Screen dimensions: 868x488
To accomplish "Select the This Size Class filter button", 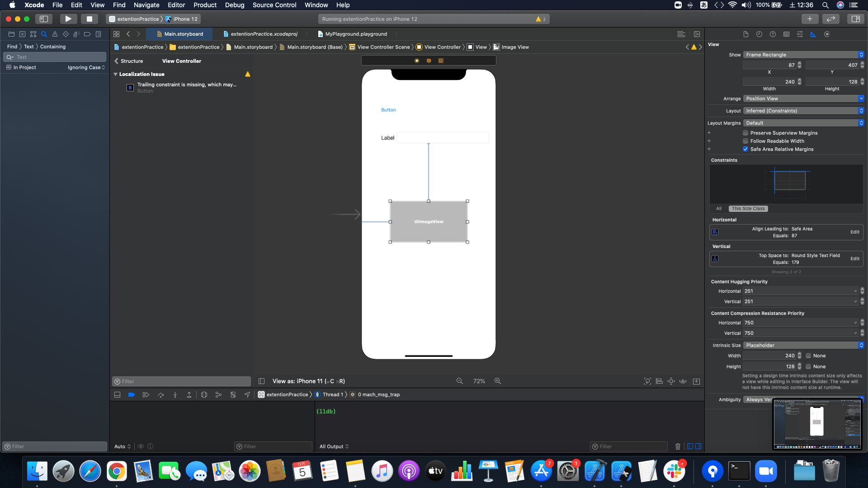I will click(x=748, y=209).
